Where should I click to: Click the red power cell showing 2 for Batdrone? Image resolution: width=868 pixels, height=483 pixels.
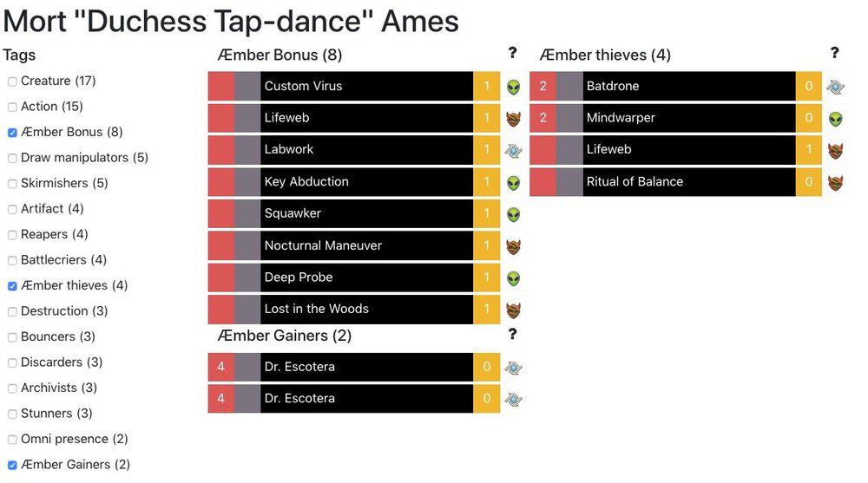pyautogui.click(x=542, y=87)
